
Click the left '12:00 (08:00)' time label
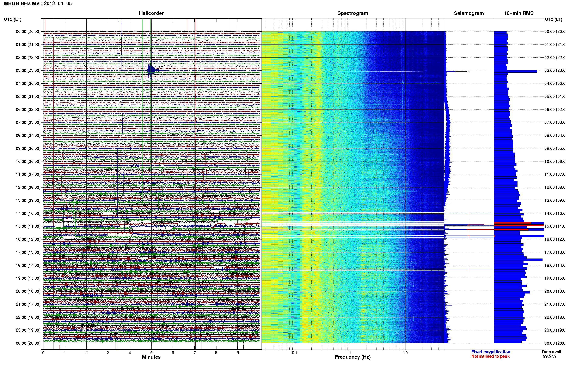click(x=28, y=187)
